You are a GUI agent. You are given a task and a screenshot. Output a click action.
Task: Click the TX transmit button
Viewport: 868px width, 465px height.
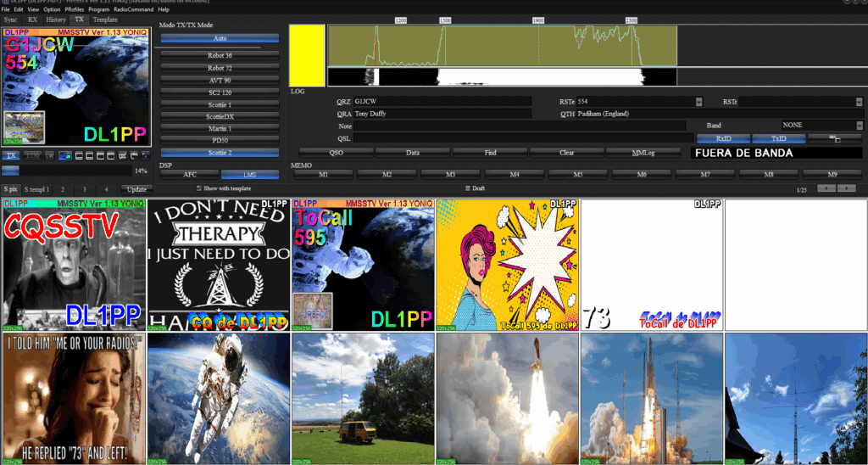(10, 156)
